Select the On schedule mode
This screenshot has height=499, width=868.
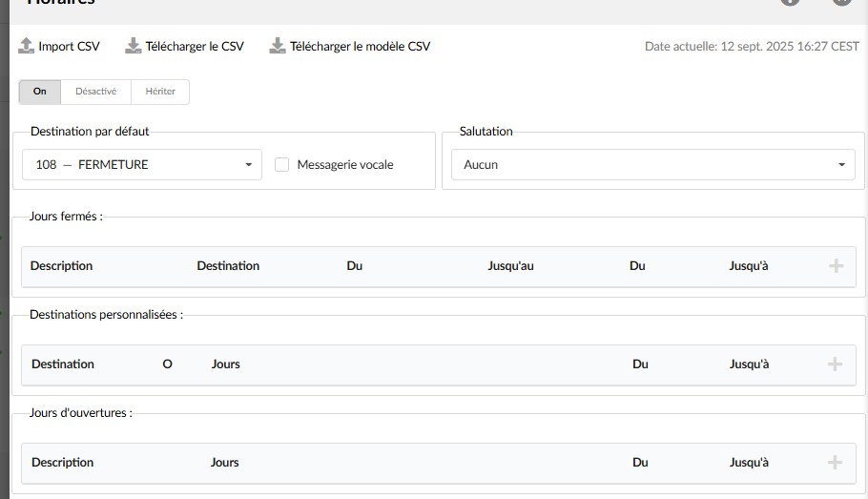[x=40, y=92]
